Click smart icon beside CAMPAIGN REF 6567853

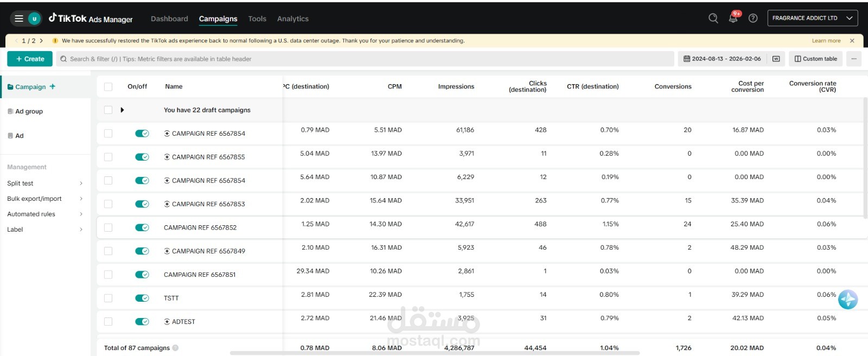[x=167, y=204]
